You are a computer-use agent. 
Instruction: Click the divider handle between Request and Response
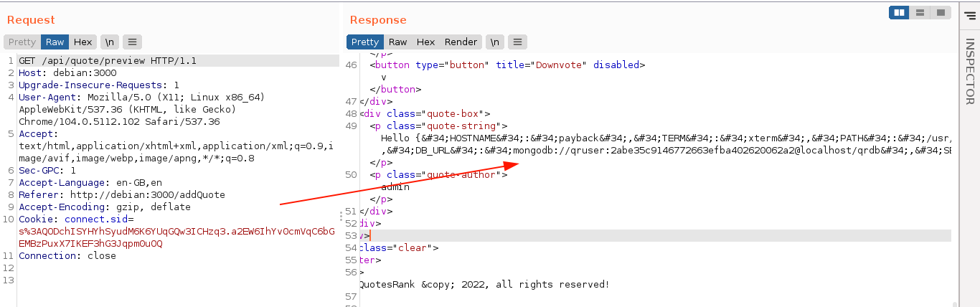[340, 216]
